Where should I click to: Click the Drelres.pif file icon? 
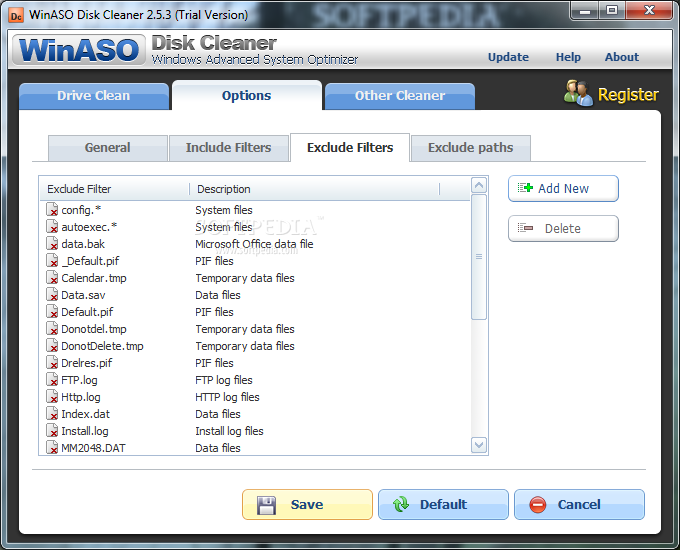(x=52, y=363)
